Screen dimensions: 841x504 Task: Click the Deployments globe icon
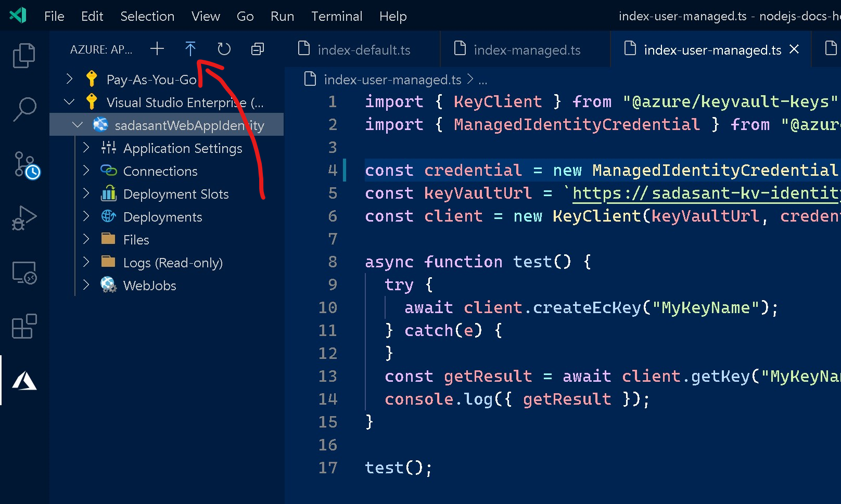pos(108,216)
